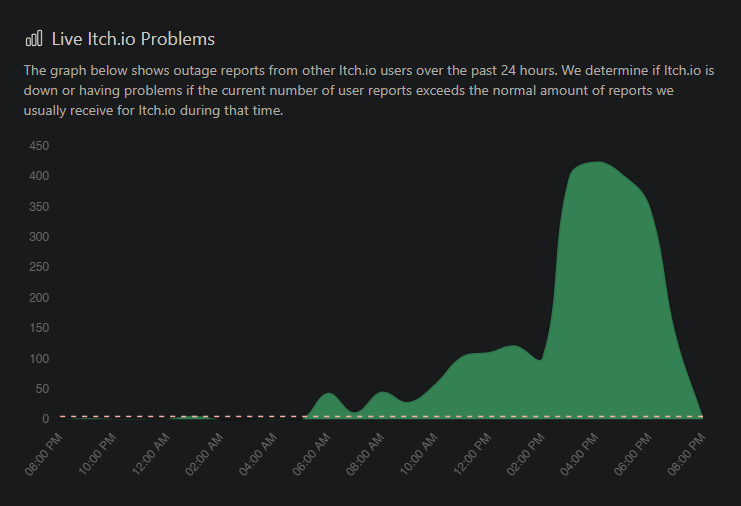Image resolution: width=741 pixels, height=506 pixels.
Task: Click the 50 y-axis value label
Action: coord(43,389)
